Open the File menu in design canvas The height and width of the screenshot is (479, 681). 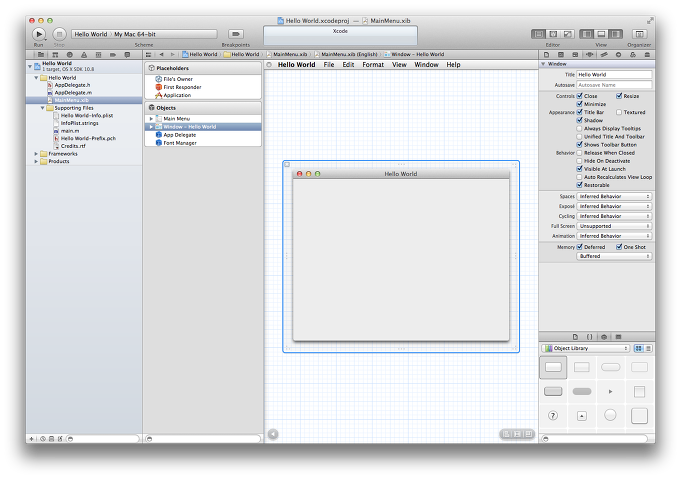[x=329, y=65]
